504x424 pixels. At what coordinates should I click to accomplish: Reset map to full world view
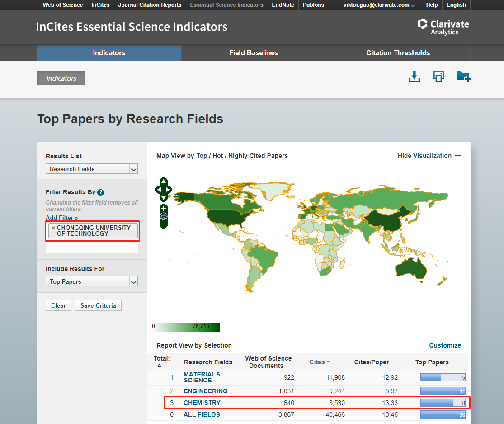tap(164, 216)
